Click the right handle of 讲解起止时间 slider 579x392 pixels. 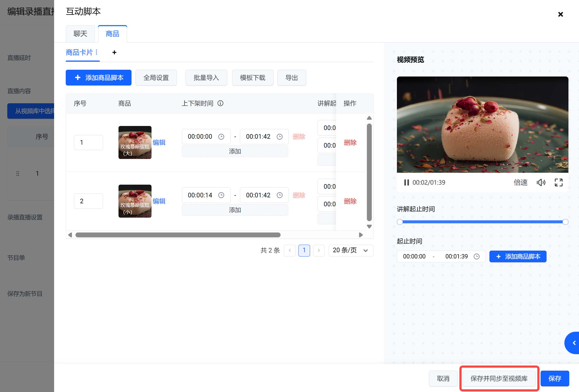tap(565, 222)
